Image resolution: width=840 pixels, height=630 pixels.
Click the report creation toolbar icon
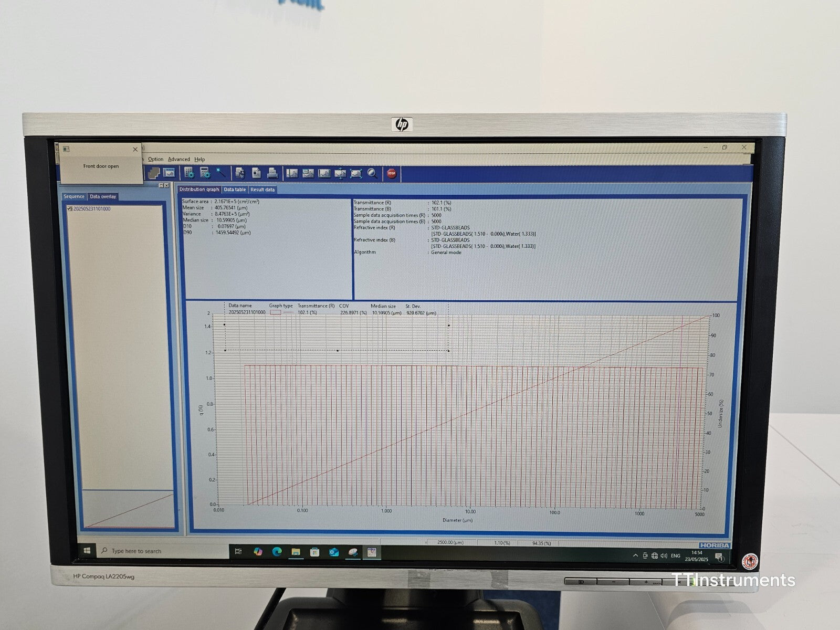[x=239, y=173]
